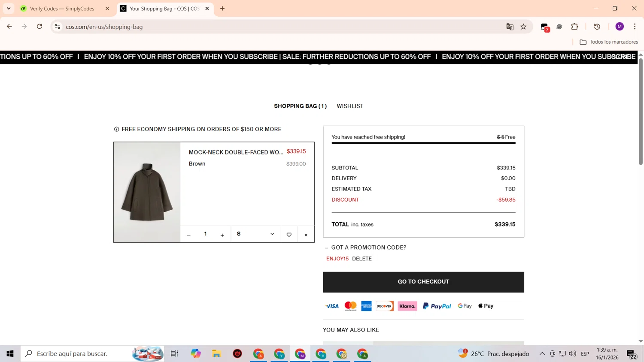Open the notification center icon
The height and width of the screenshot is (362, 644).
pos(632,354)
